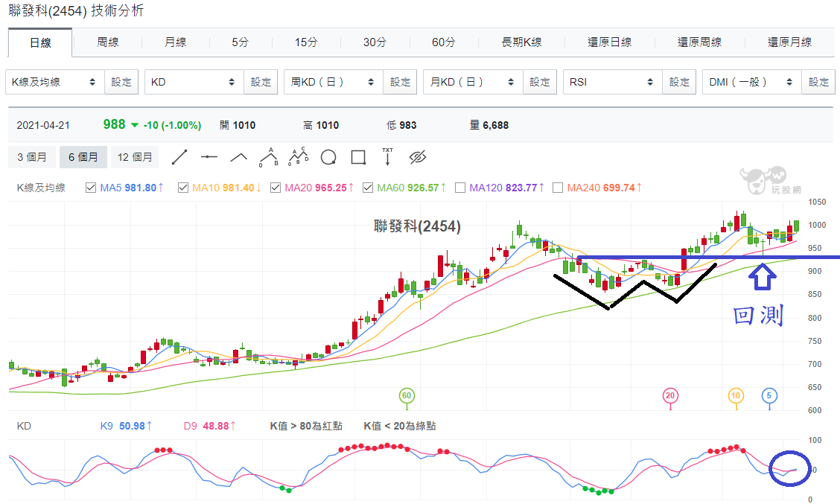Click the change value -10 (-1.00%)
This screenshot has height=504, width=840.
tap(171, 125)
